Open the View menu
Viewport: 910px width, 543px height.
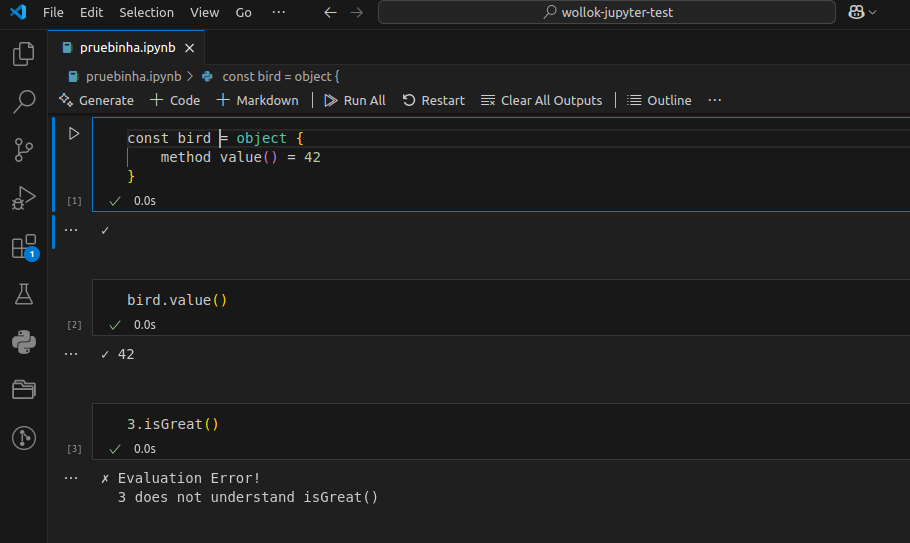coord(204,12)
